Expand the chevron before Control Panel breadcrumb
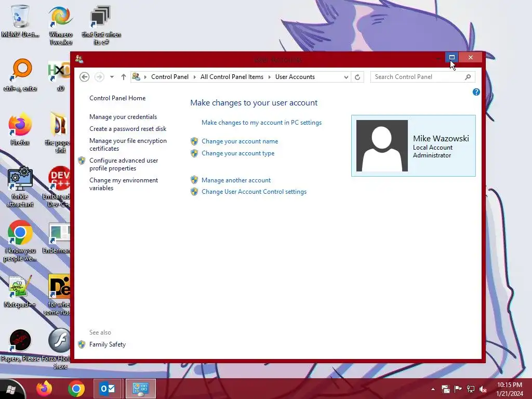This screenshot has width=532, height=399. tap(145, 77)
